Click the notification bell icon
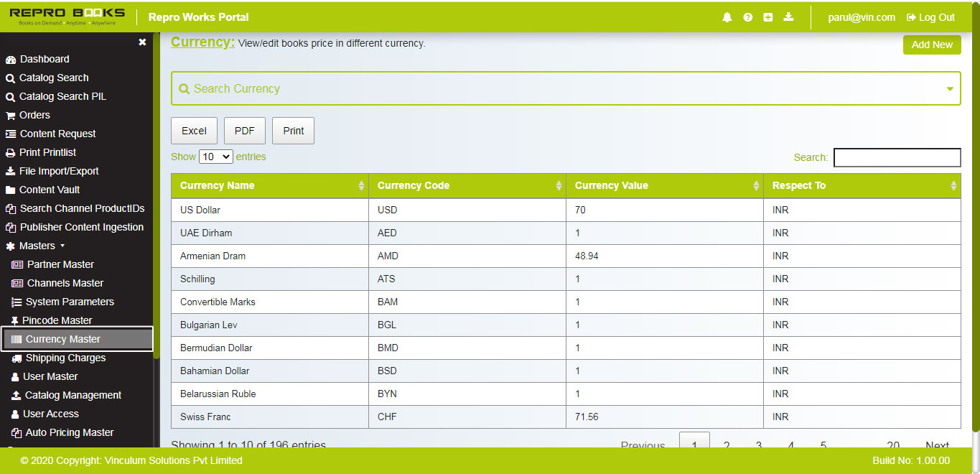980x474 pixels. (x=727, y=17)
